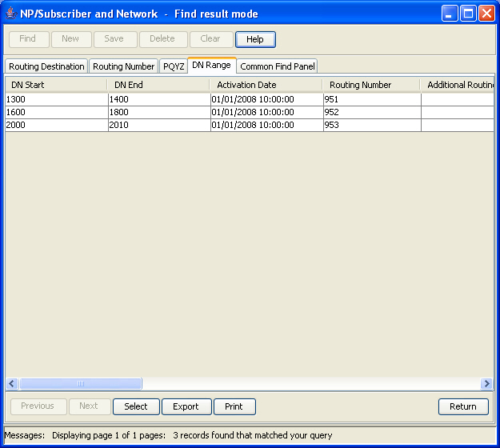Maximize the NP/Subscriber and Network window
500x448 pixels.
tap(468, 14)
